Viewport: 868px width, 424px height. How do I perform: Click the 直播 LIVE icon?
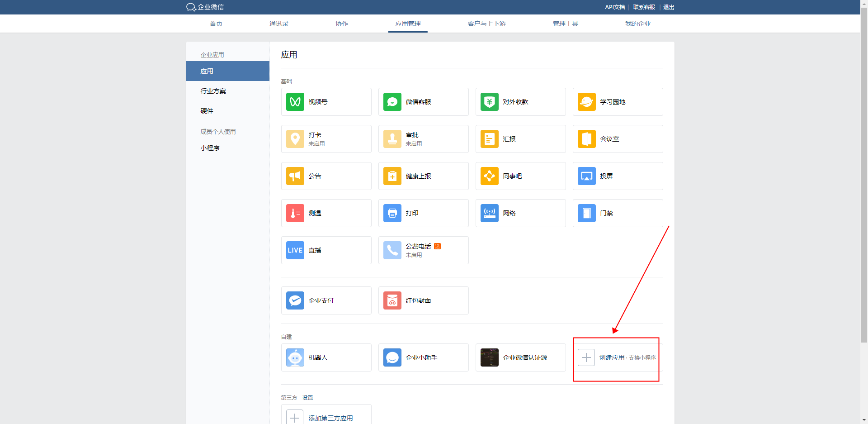point(295,250)
